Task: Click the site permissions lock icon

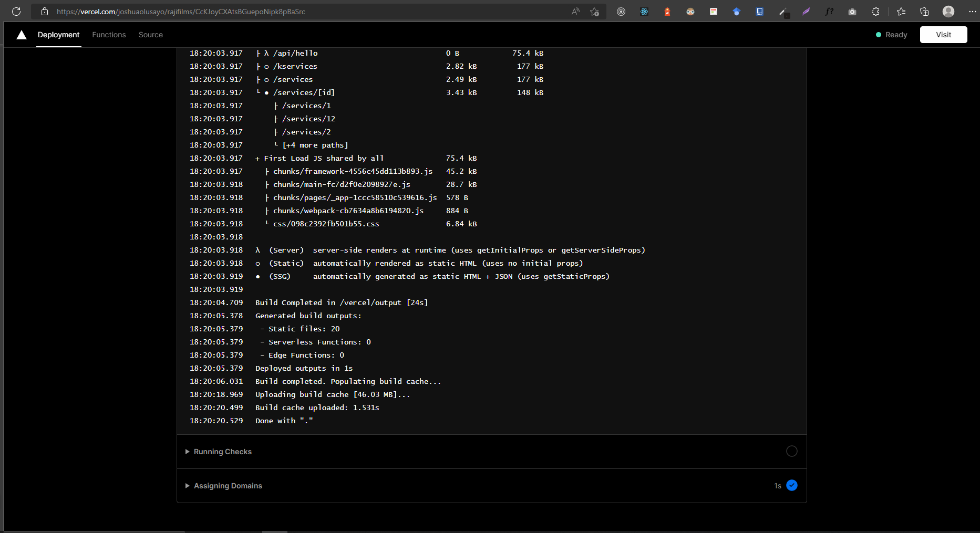Action: point(45,11)
